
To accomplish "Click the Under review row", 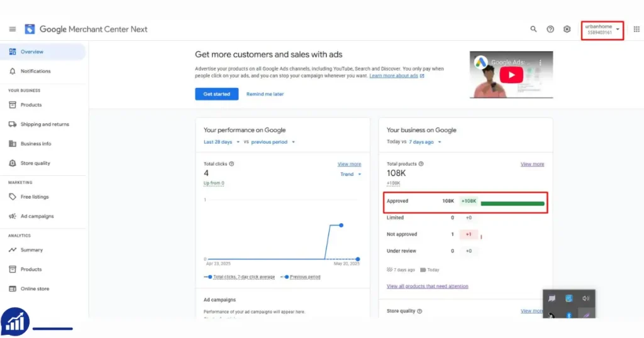I will pyautogui.click(x=465, y=251).
